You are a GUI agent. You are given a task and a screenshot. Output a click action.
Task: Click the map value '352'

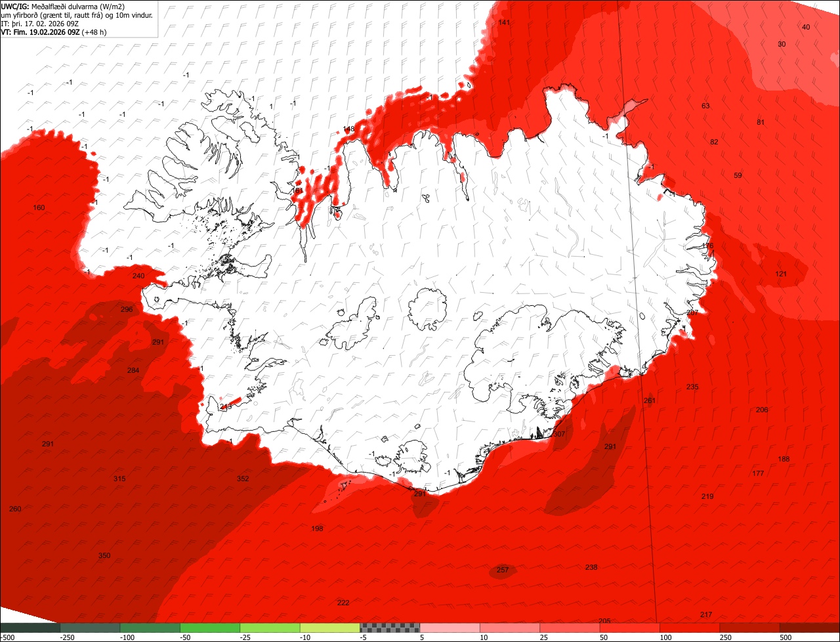click(243, 479)
